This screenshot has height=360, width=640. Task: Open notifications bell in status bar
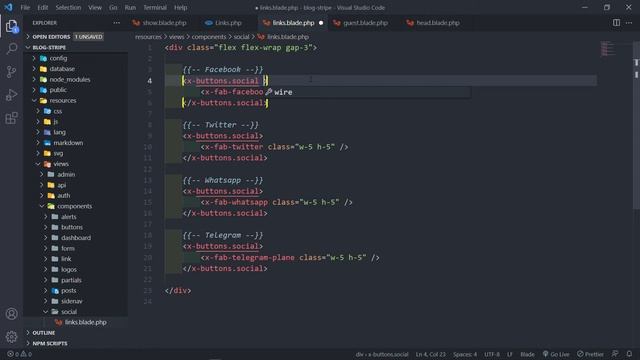[629, 354]
